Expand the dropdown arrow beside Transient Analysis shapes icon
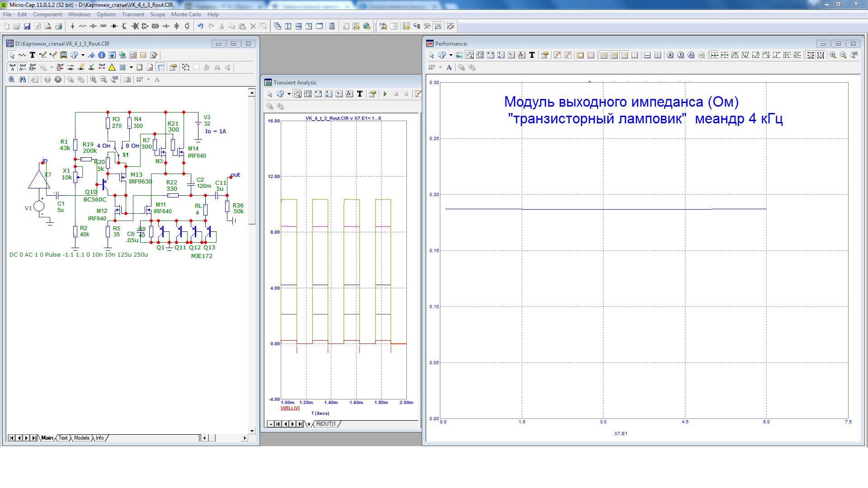 coord(289,94)
